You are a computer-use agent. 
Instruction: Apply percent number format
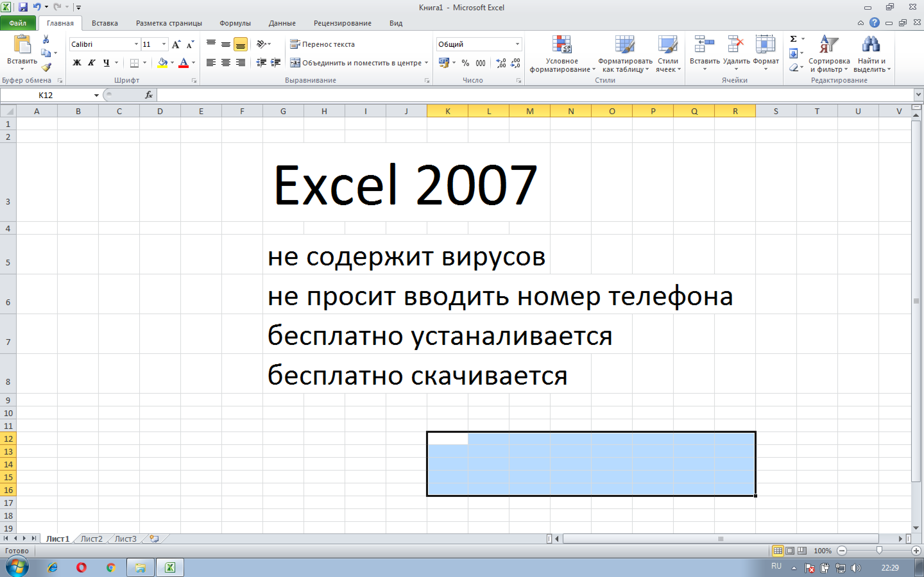[x=466, y=63]
